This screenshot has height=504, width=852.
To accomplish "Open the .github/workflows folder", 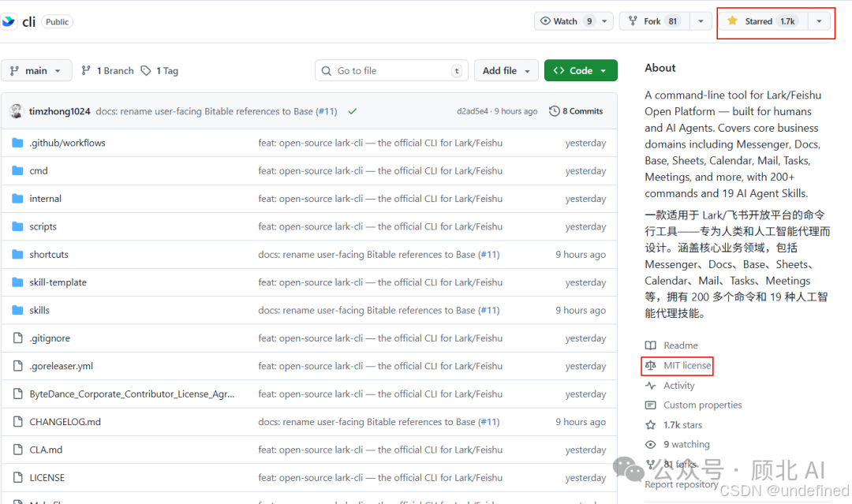I will [67, 143].
